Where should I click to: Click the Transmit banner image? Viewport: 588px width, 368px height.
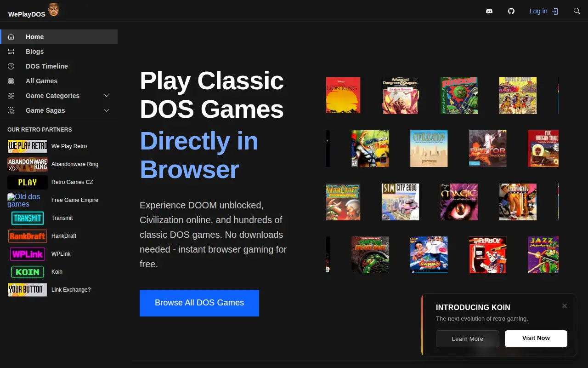pos(28,218)
